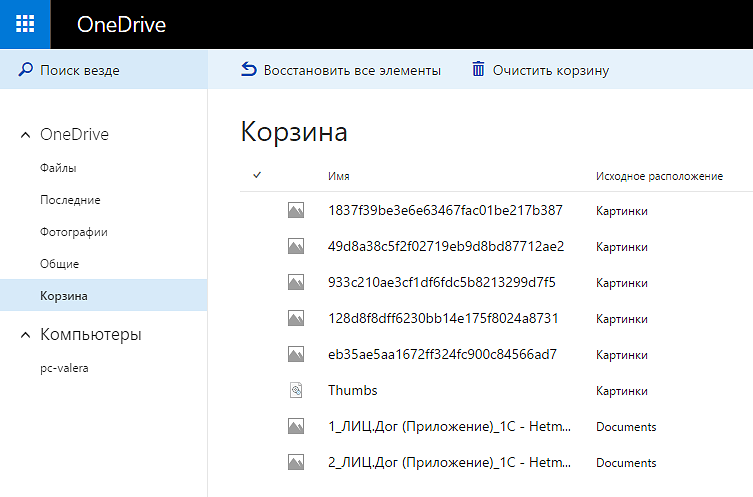Click Documents location of 1_ЛИЦ.Дог row
The width and height of the screenshot is (753, 497).
[626, 427]
